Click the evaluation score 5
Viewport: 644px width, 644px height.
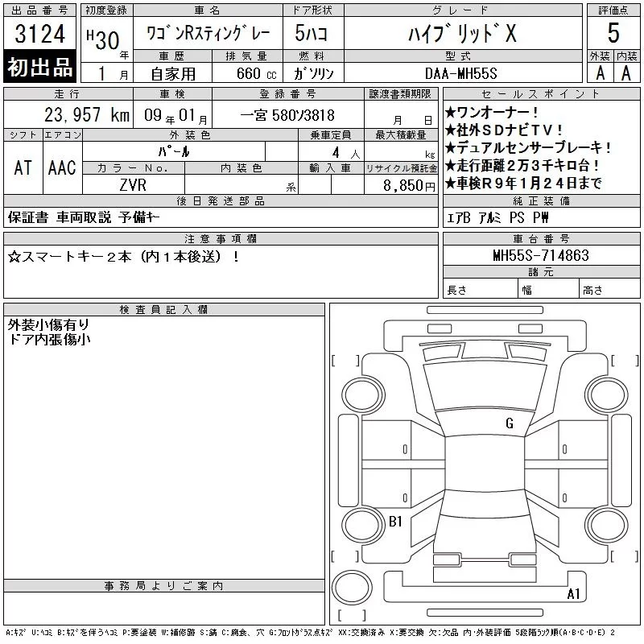click(x=613, y=33)
